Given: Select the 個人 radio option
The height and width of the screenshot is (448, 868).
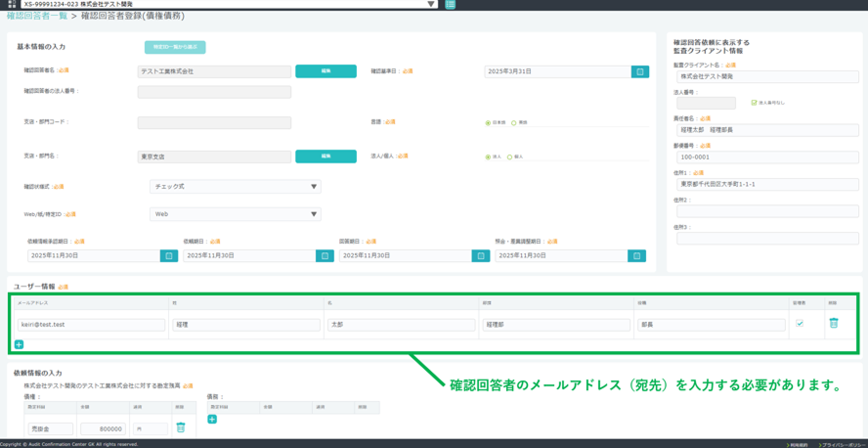Looking at the screenshot, I should [510, 157].
